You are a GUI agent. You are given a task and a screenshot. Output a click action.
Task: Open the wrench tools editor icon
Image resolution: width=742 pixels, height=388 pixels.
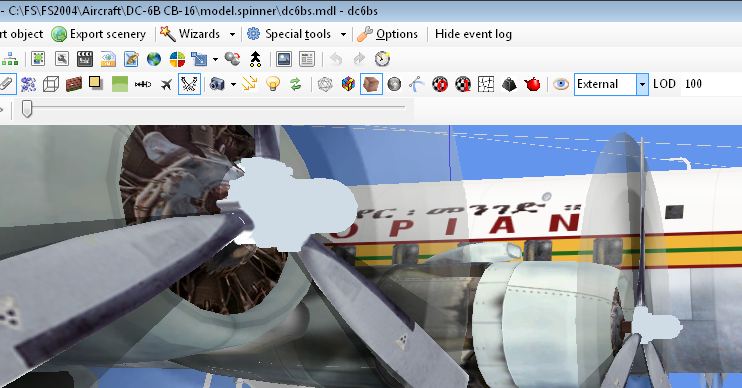(x=62, y=59)
